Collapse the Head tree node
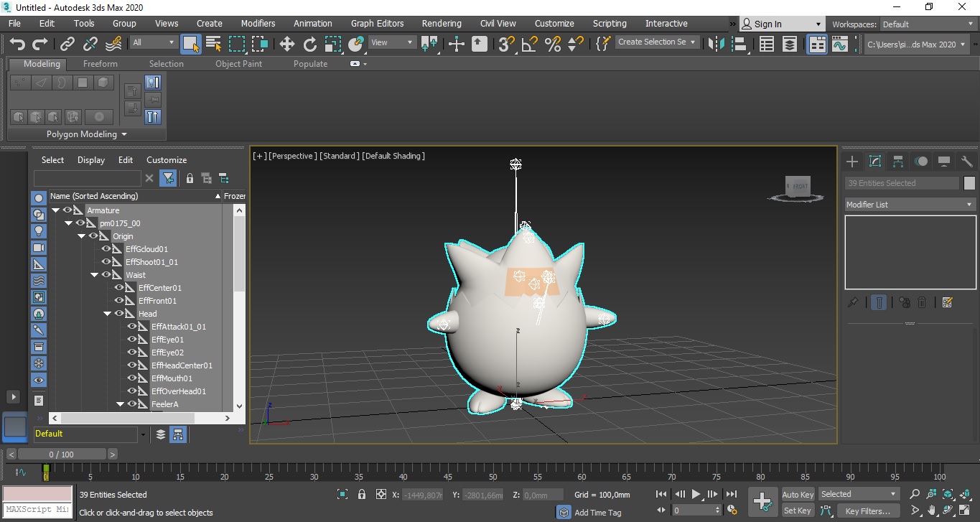Screen dimensions: 980x522 (x=107, y=314)
